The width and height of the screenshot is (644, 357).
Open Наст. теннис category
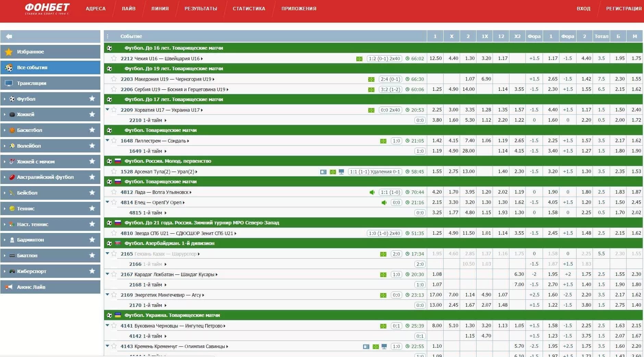pyautogui.click(x=50, y=224)
